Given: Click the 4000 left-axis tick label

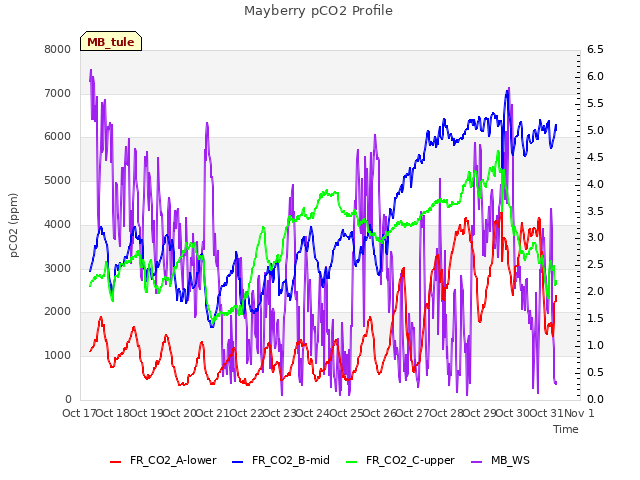Looking at the screenshot, I should (58, 224).
